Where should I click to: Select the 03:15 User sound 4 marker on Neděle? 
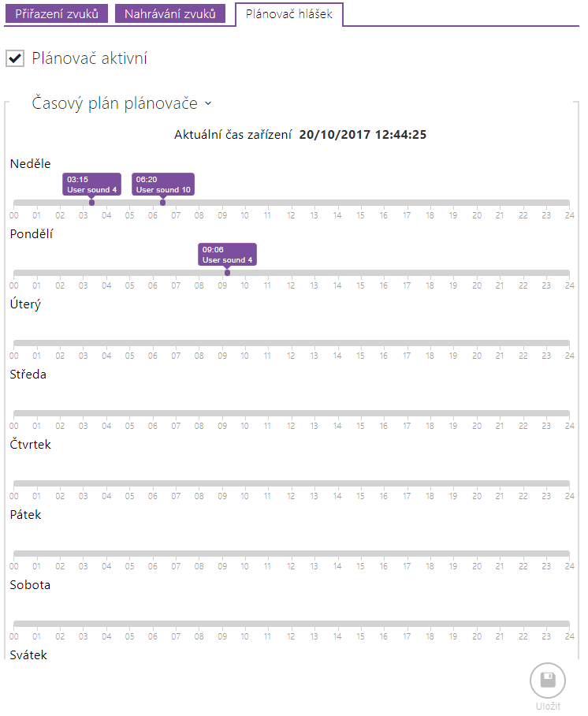coord(91,184)
